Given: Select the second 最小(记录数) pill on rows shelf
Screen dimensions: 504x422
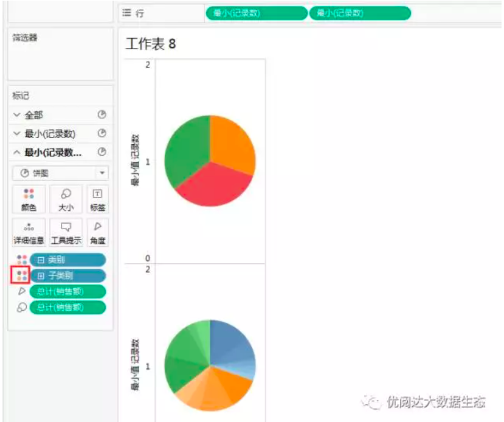Looking at the screenshot, I should click(x=360, y=13).
